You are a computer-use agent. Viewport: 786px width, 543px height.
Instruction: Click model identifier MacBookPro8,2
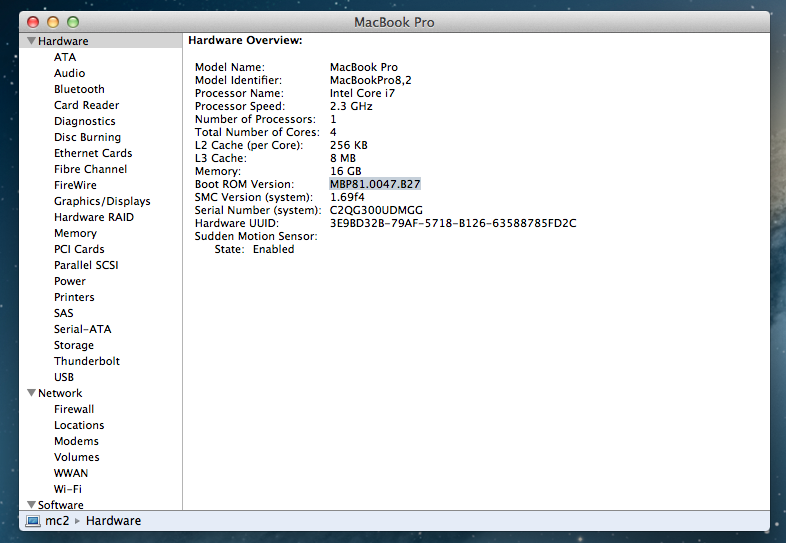coord(370,80)
